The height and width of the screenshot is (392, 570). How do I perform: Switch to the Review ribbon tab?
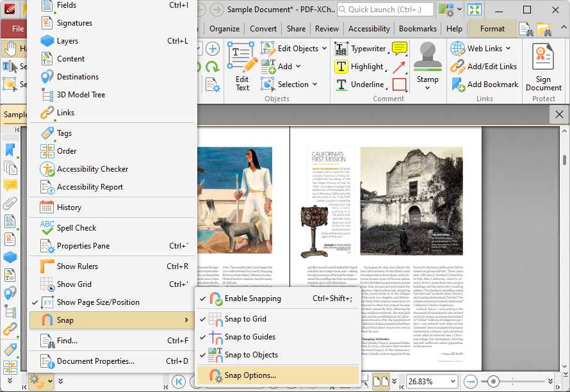pyautogui.click(x=327, y=28)
